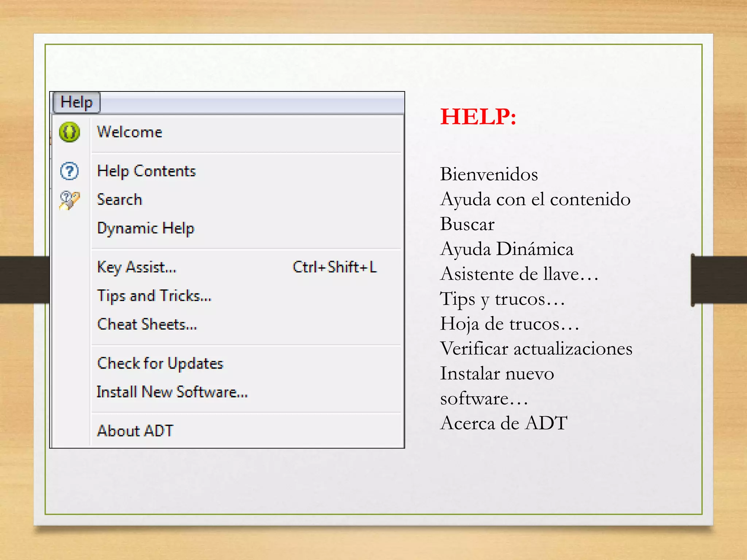
Task: Click 'Ayuda Dinámica' text
Action: click(x=507, y=249)
